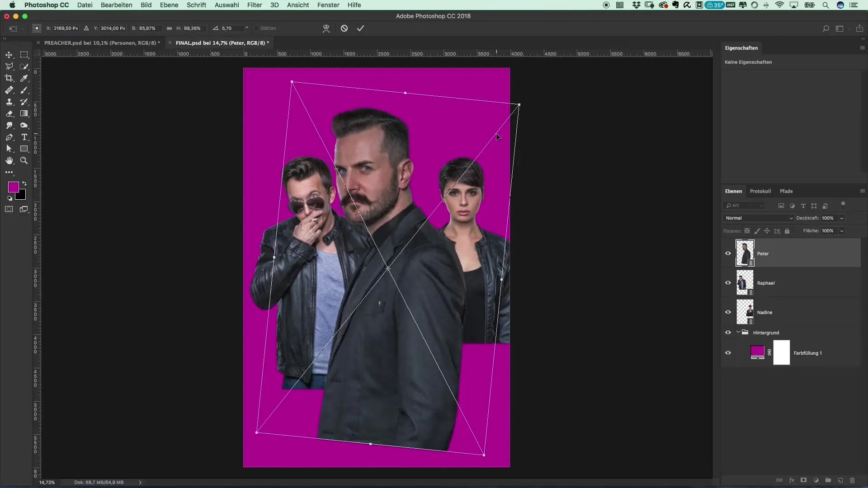Viewport: 868px width, 488px height.
Task: Click the X position input field
Action: point(66,28)
